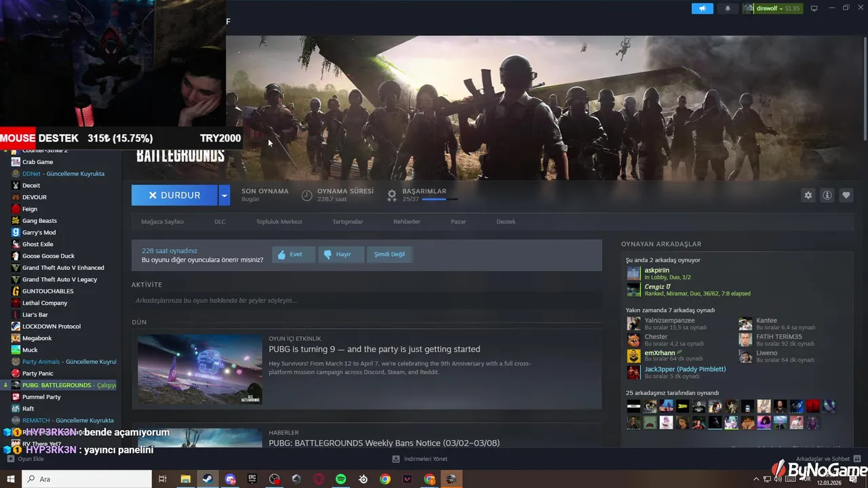868x488 pixels.
Task: Click Gang Beasts game icon
Action: pos(16,220)
